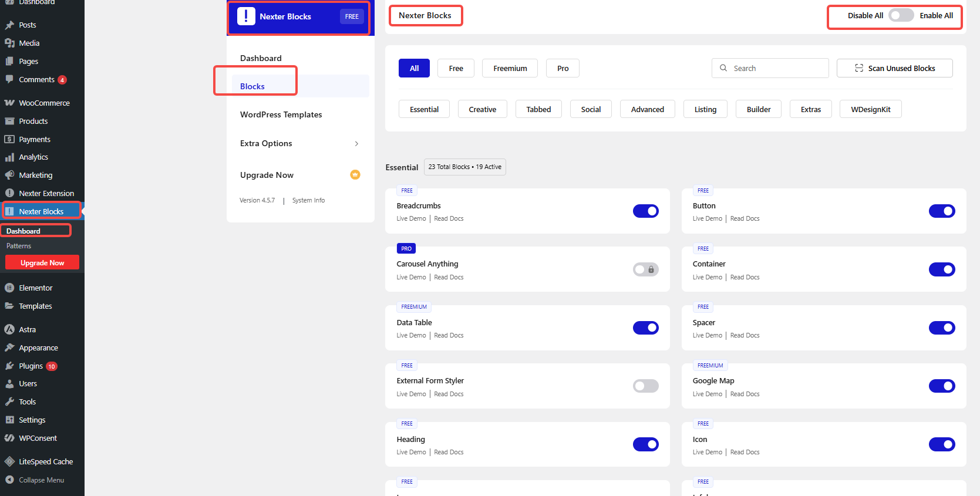980x496 pixels.
Task: Open System Info link
Action: pos(308,200)
